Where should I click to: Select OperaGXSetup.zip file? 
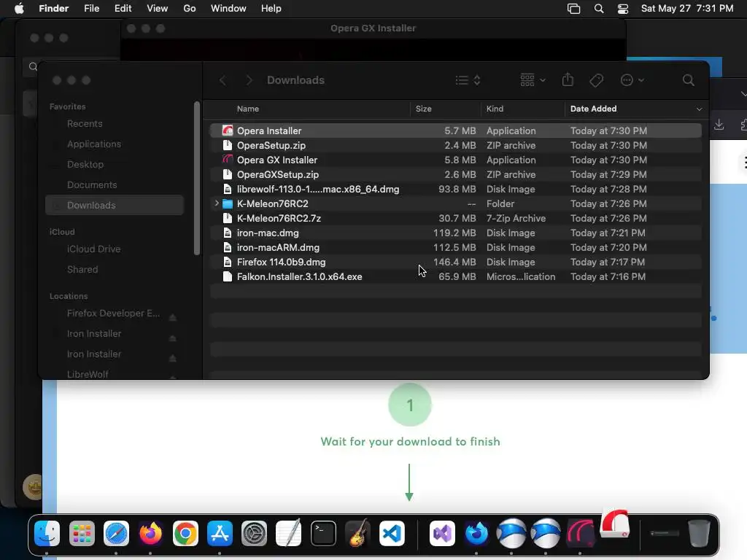[455, 174]
